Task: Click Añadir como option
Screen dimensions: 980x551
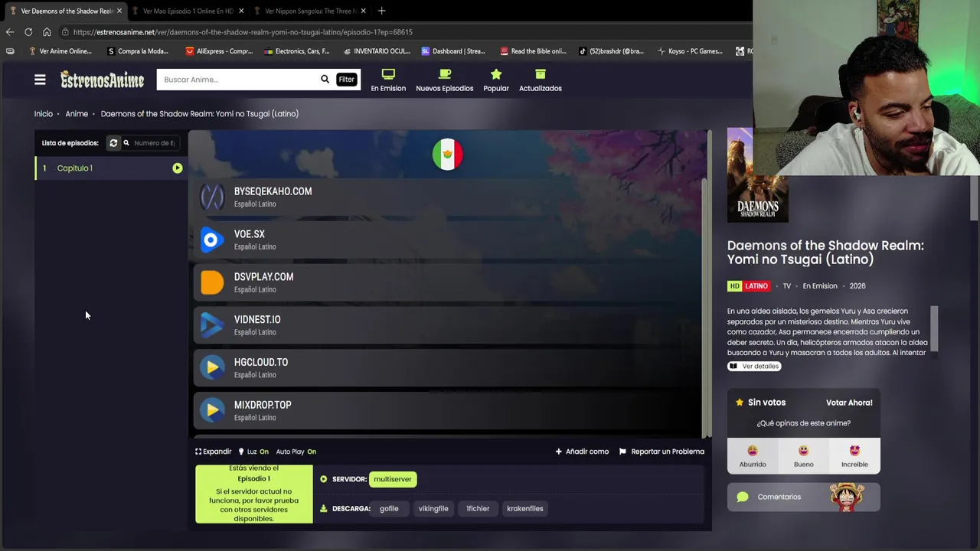Action: 582,452
